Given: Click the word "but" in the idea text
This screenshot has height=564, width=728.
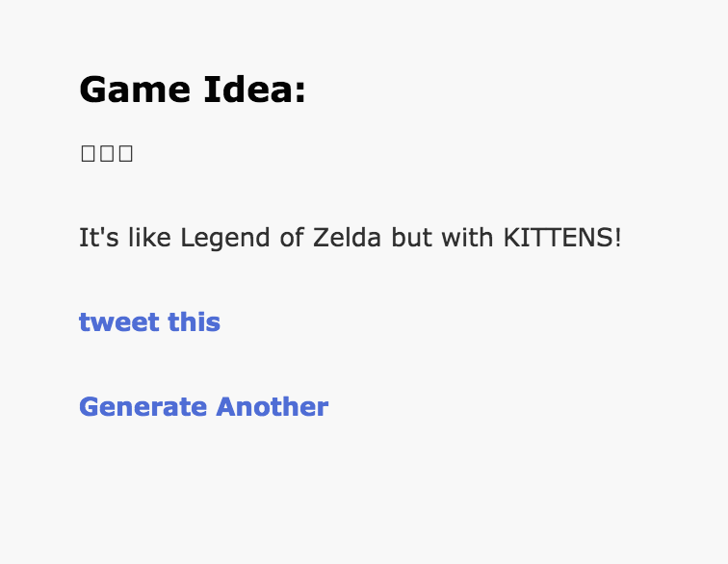Looking at the screenshot, I should pyautogui.click(x=412, y=238).
